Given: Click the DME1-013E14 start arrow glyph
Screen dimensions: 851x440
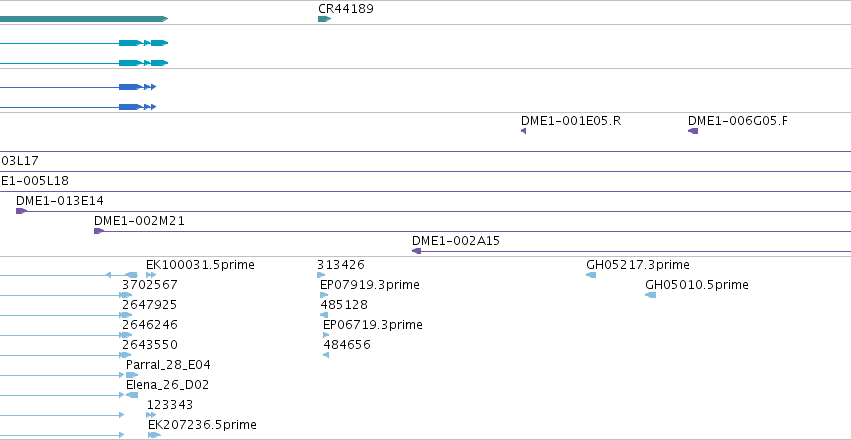Looking at the screenshot, I should [x=21, y=211].
